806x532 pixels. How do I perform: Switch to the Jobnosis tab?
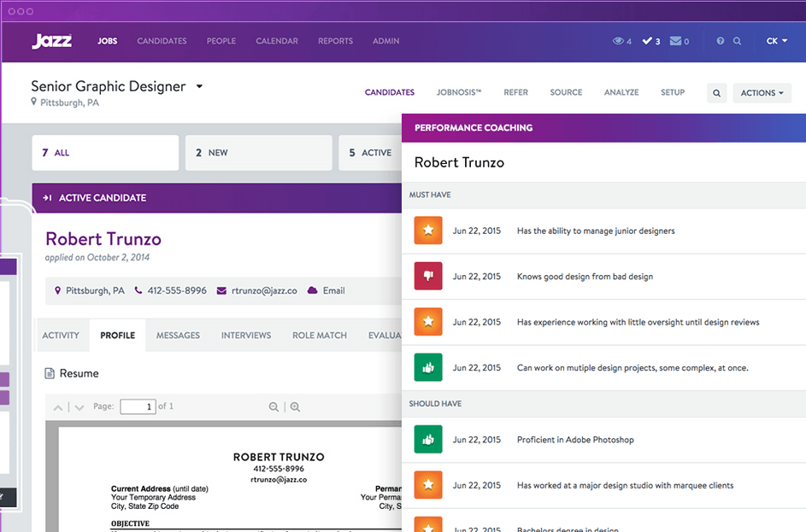click(459, 92)
